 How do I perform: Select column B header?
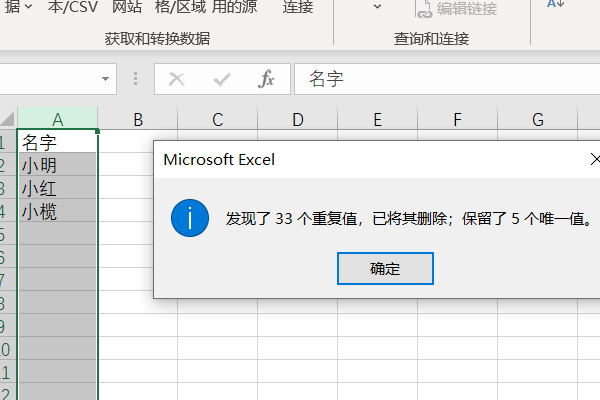[138, 119]
